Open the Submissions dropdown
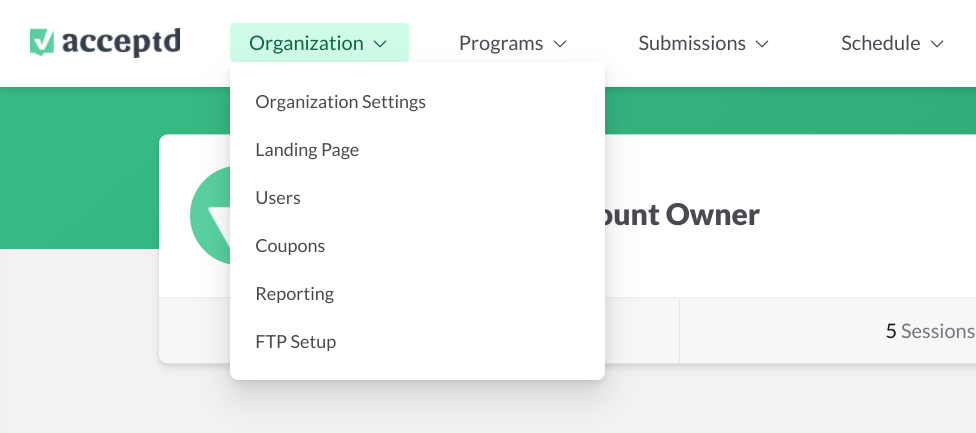The image size is (976, 433). click(x=703, y=44)
